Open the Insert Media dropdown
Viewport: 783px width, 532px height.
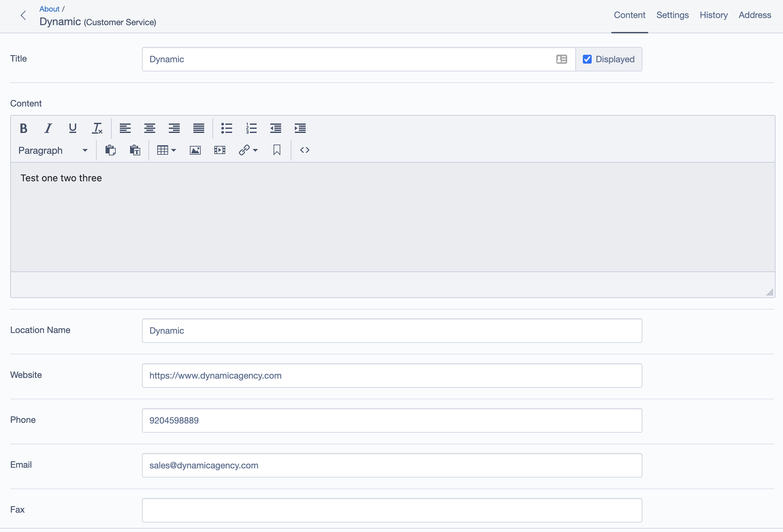point(220,150)
